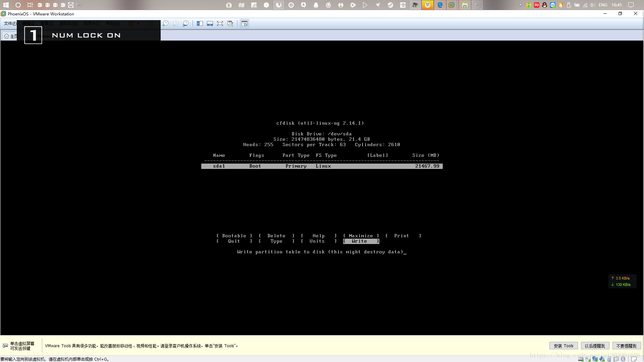Open the 文件(F) menu
This screenshot has height=362, width=644.
point(10,23)
